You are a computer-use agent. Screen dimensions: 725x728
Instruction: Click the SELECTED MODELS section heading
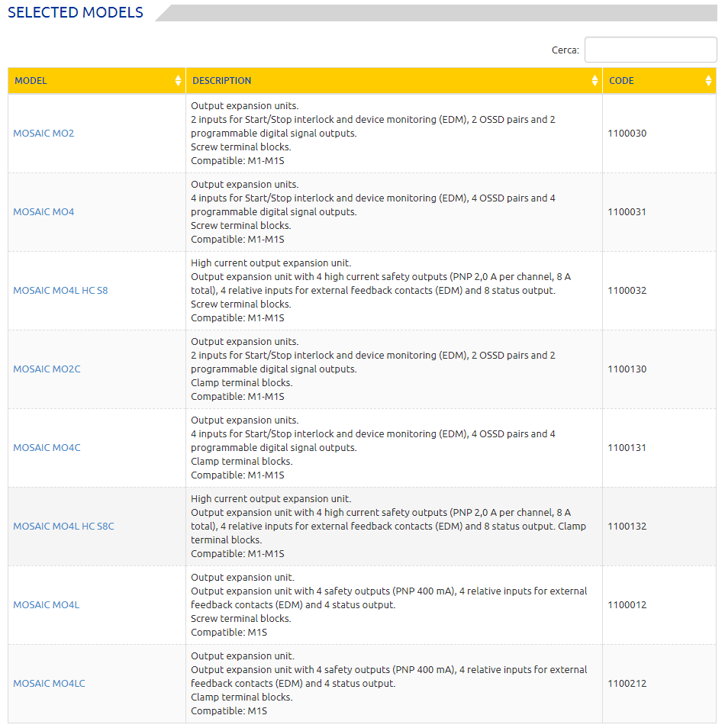point(76,13)
